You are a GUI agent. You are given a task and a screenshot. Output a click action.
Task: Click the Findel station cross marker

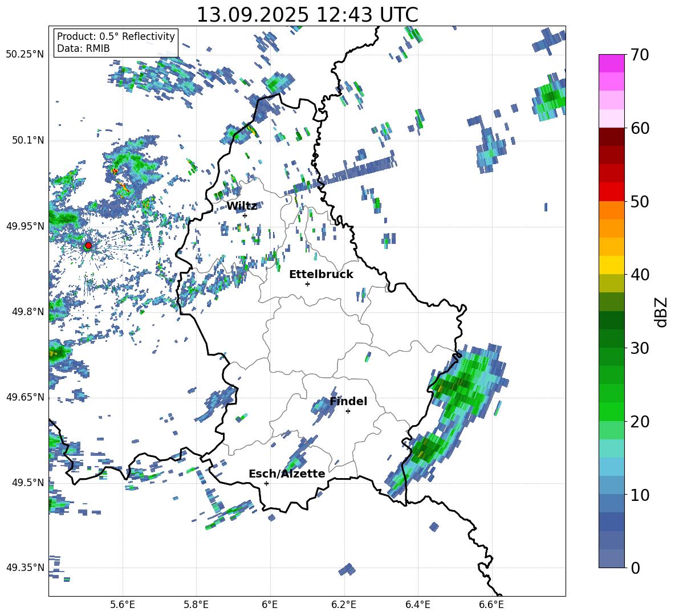[348, 411]
